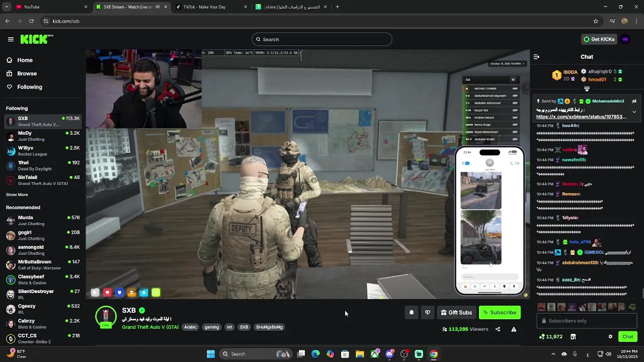Click first emote in quick emote row
The width and height of the screenshot is (644, 362).
point(541,307)
